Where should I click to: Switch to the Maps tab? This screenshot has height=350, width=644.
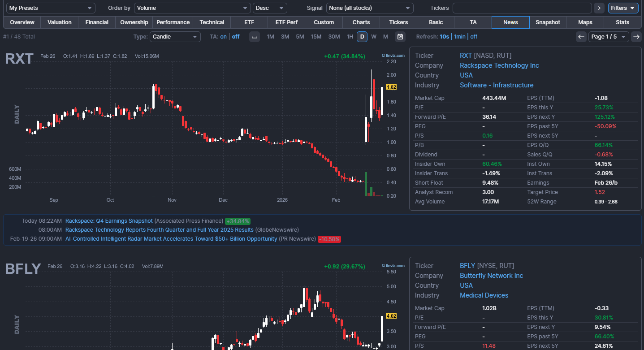[x=585, y=22]
